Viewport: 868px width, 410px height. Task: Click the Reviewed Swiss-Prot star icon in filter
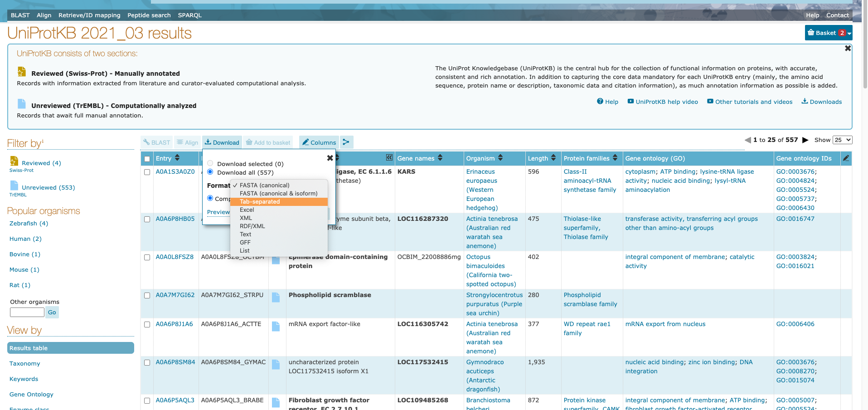pos(14,161)
